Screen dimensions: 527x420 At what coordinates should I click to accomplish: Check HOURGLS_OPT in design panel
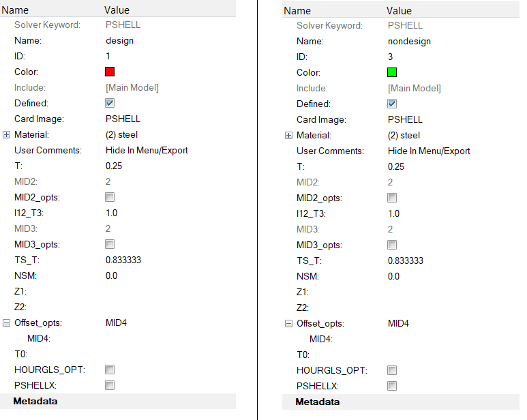(x=110, y=370)
